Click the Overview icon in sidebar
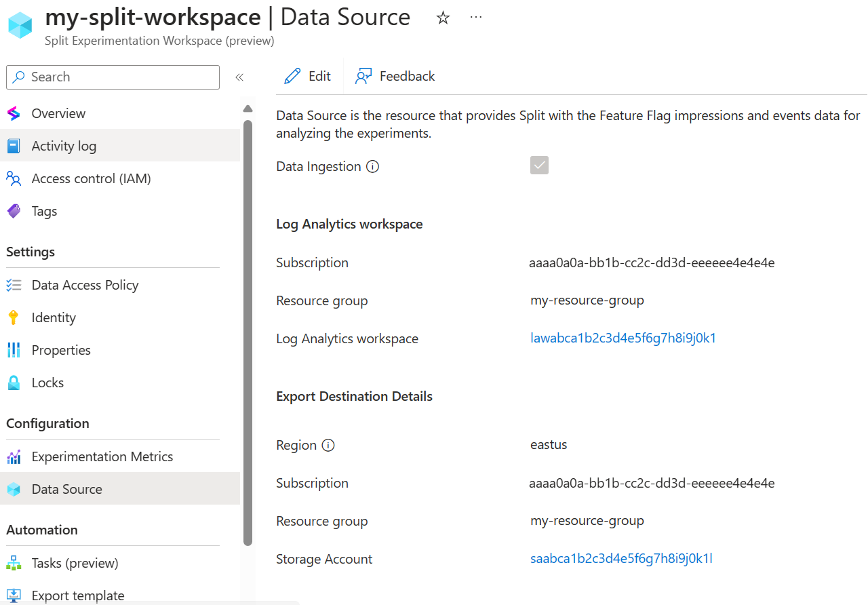The image size is (868, 605). [14, 113]
